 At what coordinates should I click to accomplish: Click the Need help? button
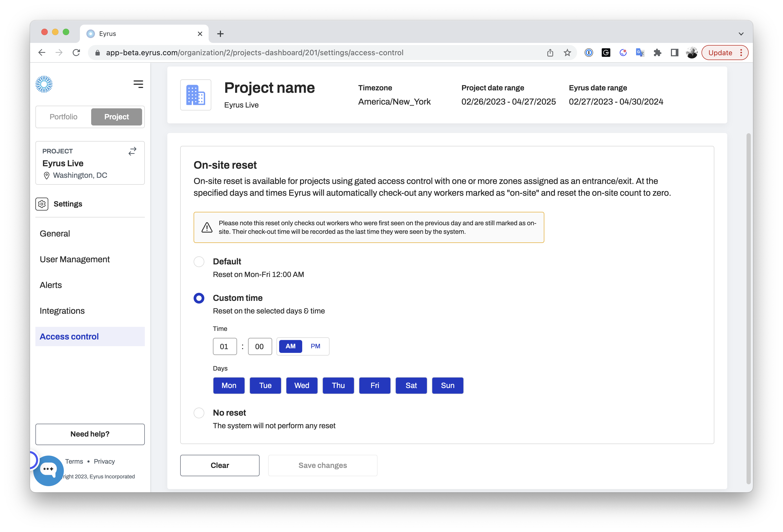coord(90,434)
